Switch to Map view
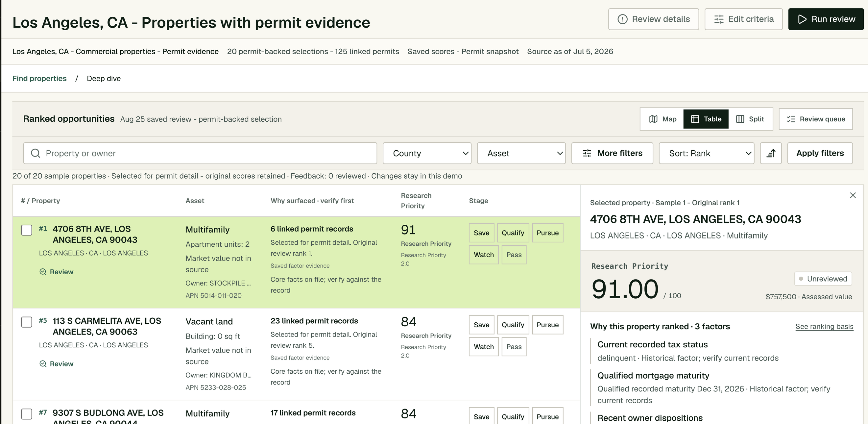This screenshot has height=424, width=868. (662, 119)
